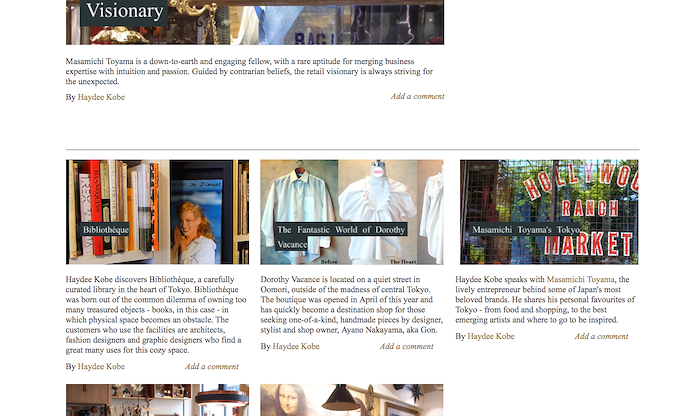This screenshot has height=416, width=700.
Task: Follow the Masamichi Toyama inline text link
Action: click(x=580, y=279)
